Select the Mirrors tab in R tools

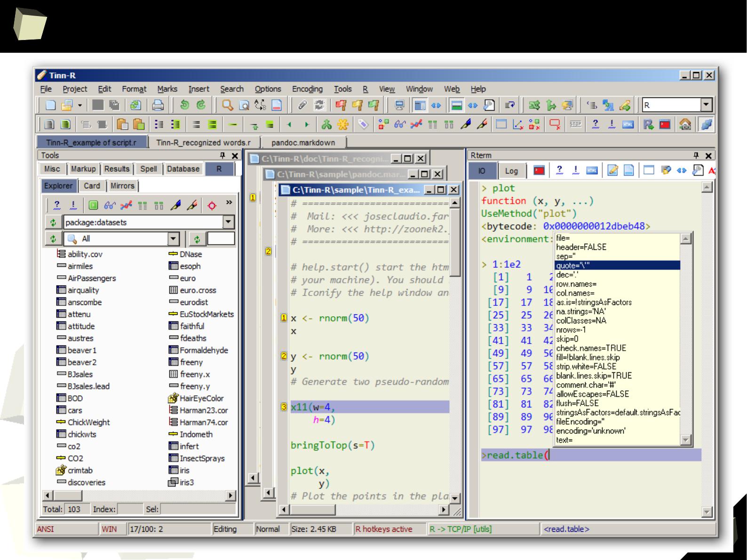(122, 186)
